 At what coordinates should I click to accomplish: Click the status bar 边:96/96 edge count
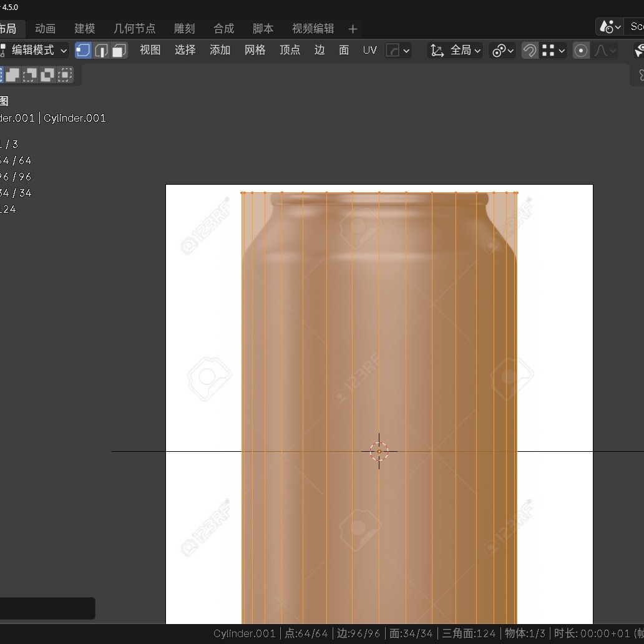tap(358, 634)
